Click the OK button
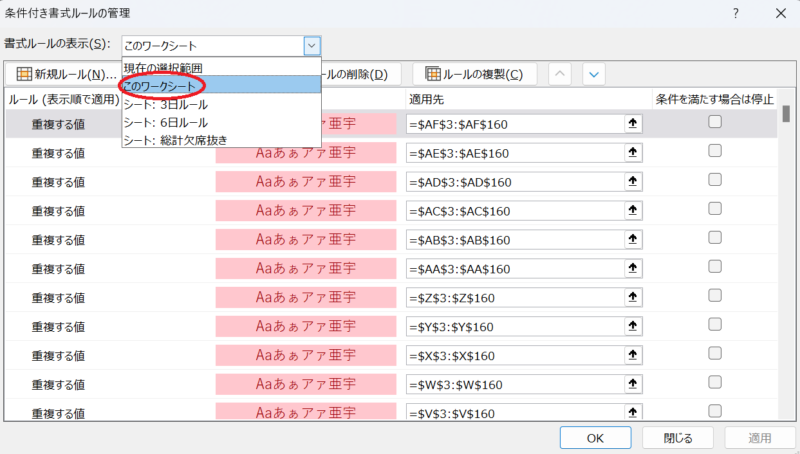This screenshot has height=454, width=800. click(595, 437)
